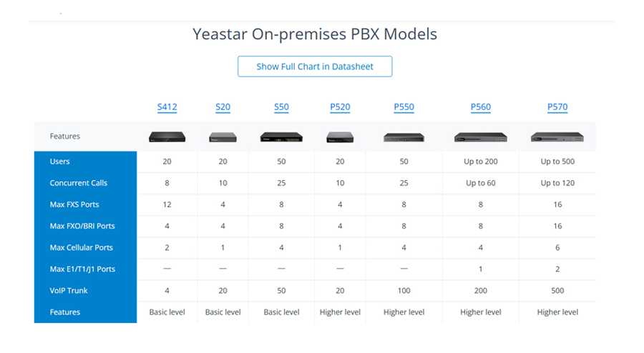This screenshot has width=644, height=353.
Task: Select the Users row header
Action: (x=60, y=161)
